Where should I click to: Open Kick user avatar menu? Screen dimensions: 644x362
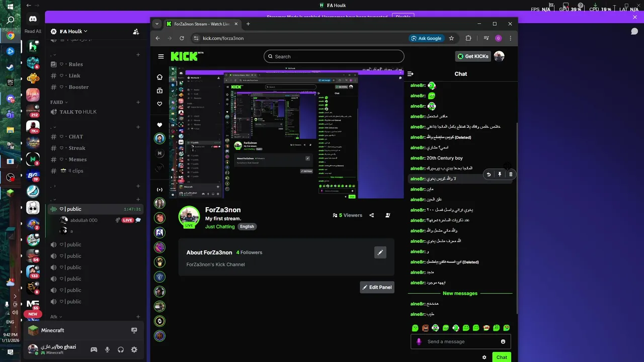(x=499, y=56)
